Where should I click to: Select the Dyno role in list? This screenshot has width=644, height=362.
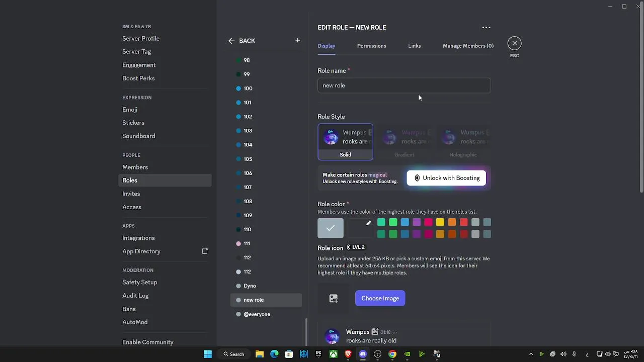(x=266, y=286)
